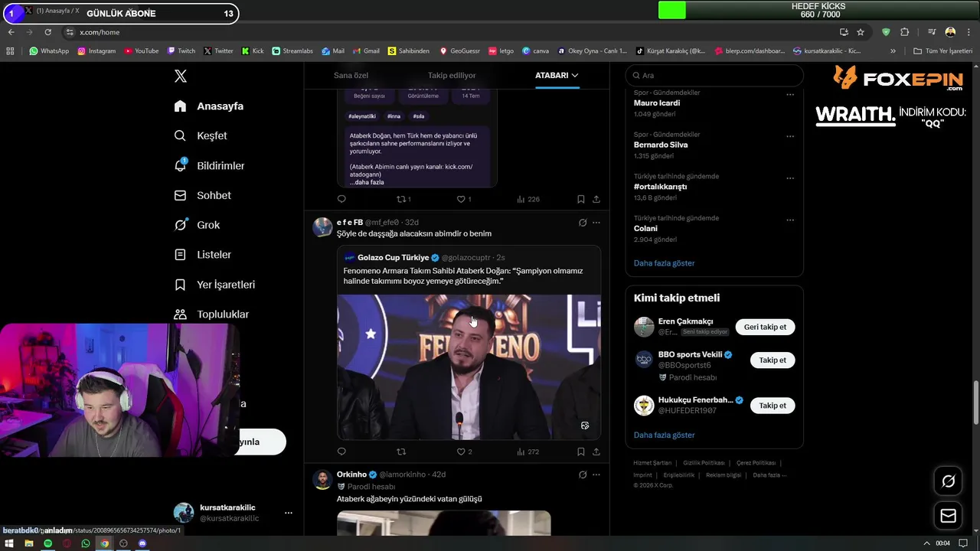Open Listeler in sidebar

(x=202, y=254)
